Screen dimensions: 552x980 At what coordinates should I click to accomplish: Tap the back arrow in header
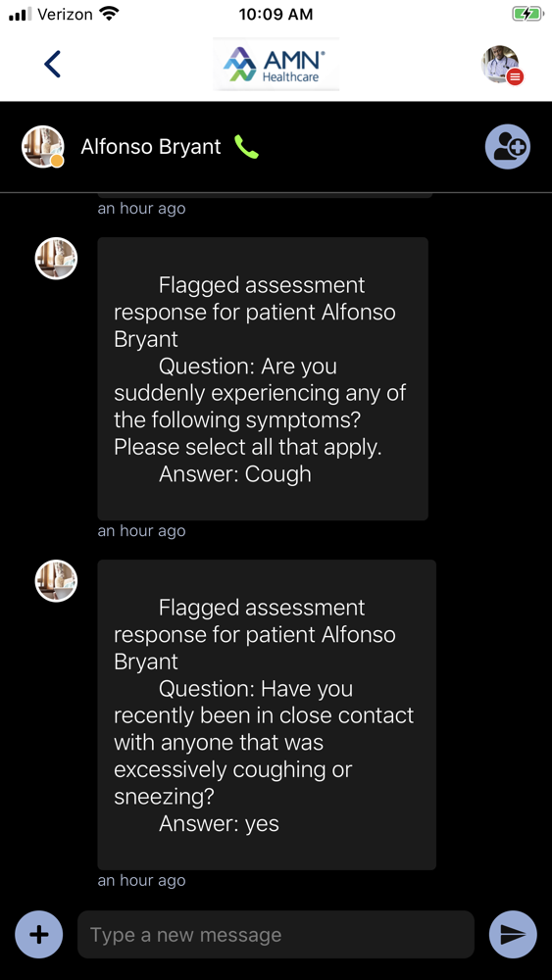53,64
